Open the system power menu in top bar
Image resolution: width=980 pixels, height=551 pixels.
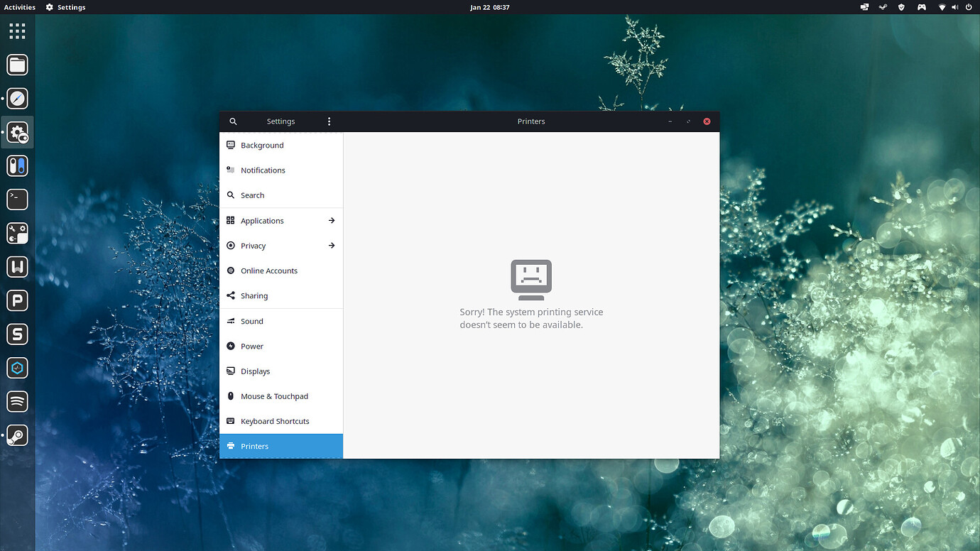click(968, 7)
